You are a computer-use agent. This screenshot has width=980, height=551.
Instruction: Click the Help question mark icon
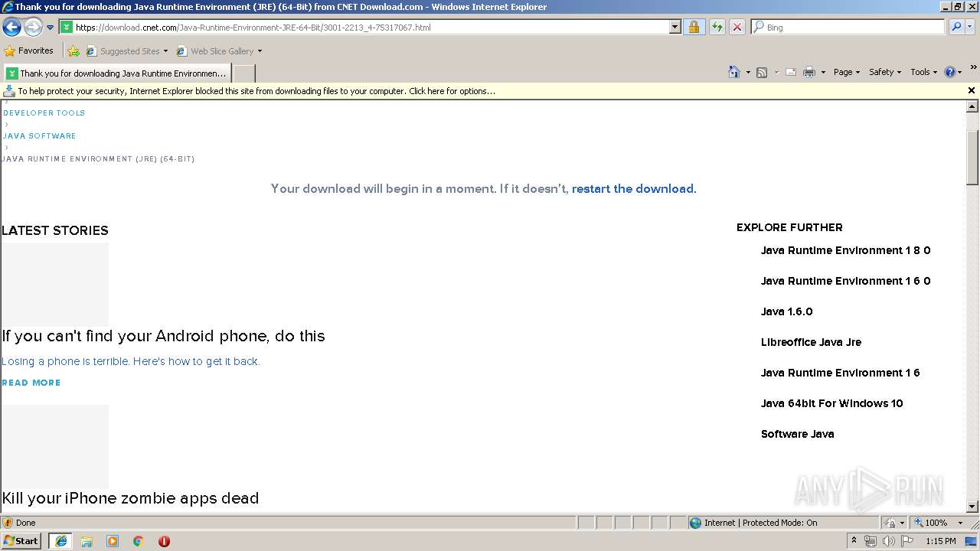[x=950, y=72]
